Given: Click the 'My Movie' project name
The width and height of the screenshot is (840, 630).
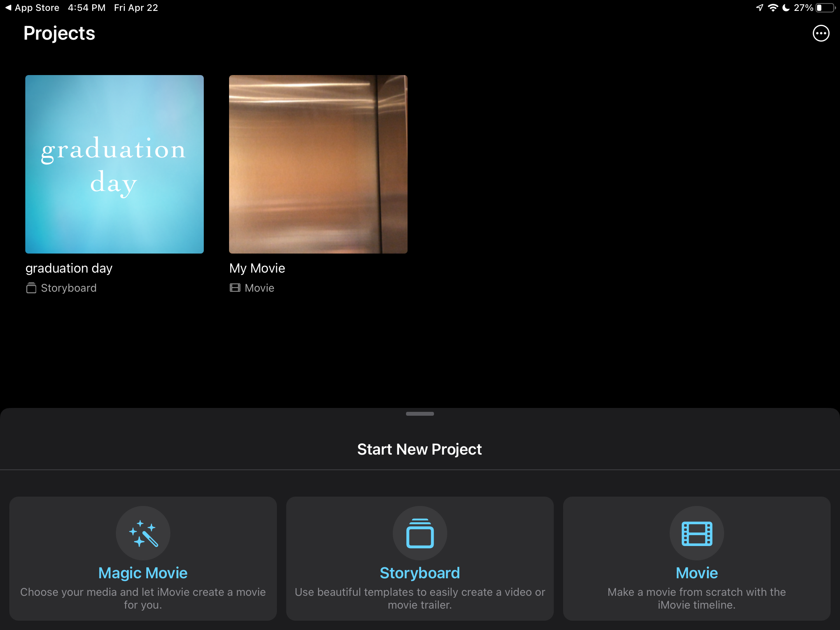Looking at the screenshot, I should 257,268.
